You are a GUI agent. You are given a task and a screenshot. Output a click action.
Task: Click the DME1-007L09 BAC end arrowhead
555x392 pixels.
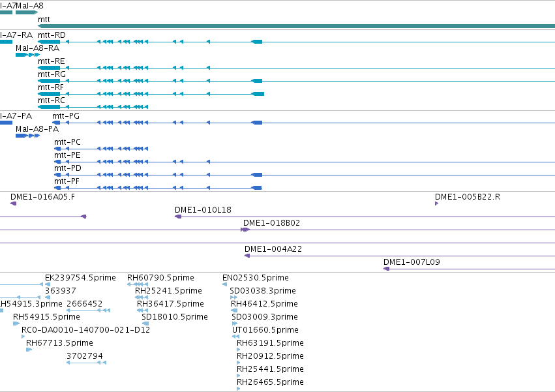tap(387, 269)
